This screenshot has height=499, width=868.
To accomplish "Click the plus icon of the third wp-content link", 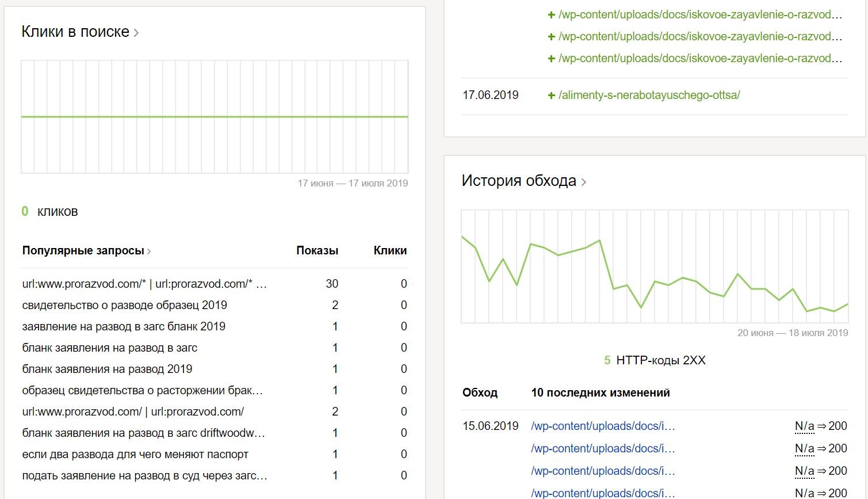I will tap(551, 59).
